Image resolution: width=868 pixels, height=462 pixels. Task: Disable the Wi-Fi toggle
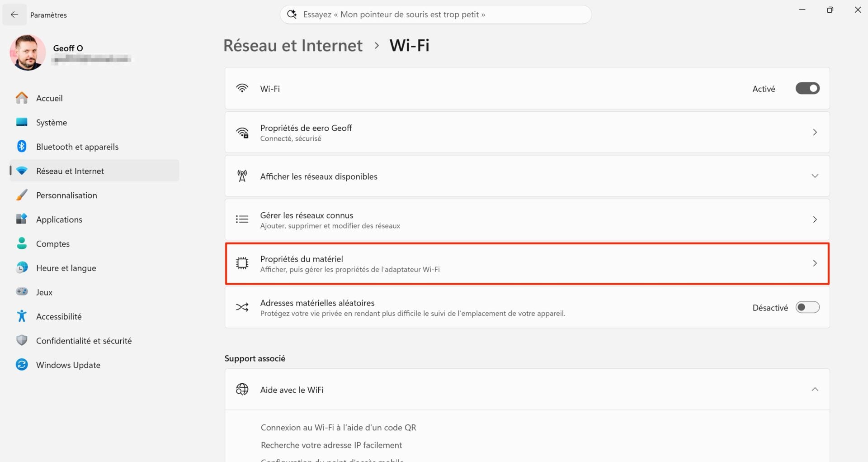click(x=807, y=88)
